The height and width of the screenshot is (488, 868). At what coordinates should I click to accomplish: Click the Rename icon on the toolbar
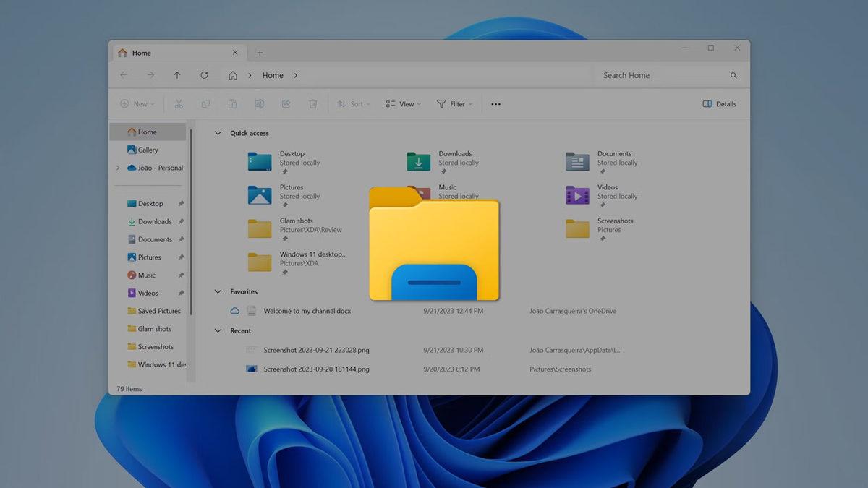coord(259,103)
